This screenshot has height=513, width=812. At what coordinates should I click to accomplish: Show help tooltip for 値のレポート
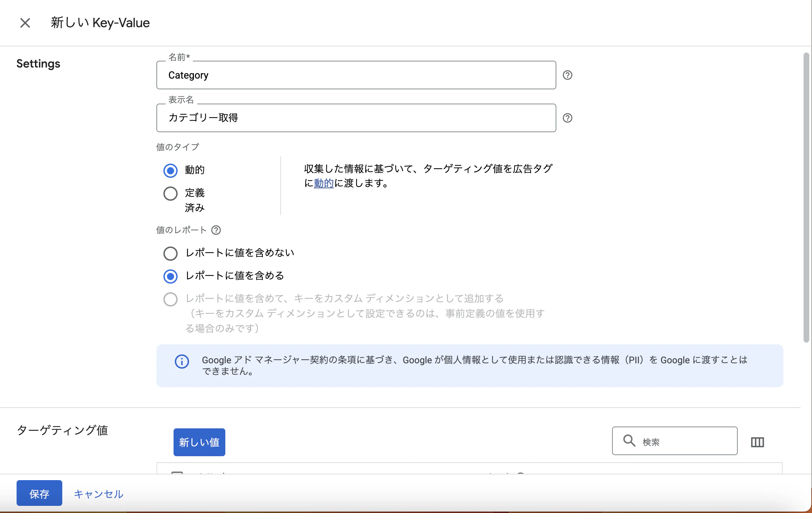pos(216,230)
